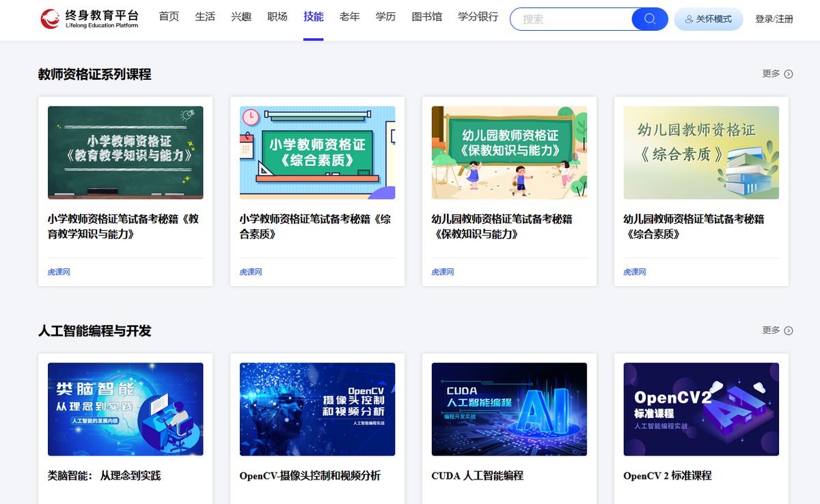
Task: Click title CUDA 人工智能编程
Action: (x=478, y=476)
